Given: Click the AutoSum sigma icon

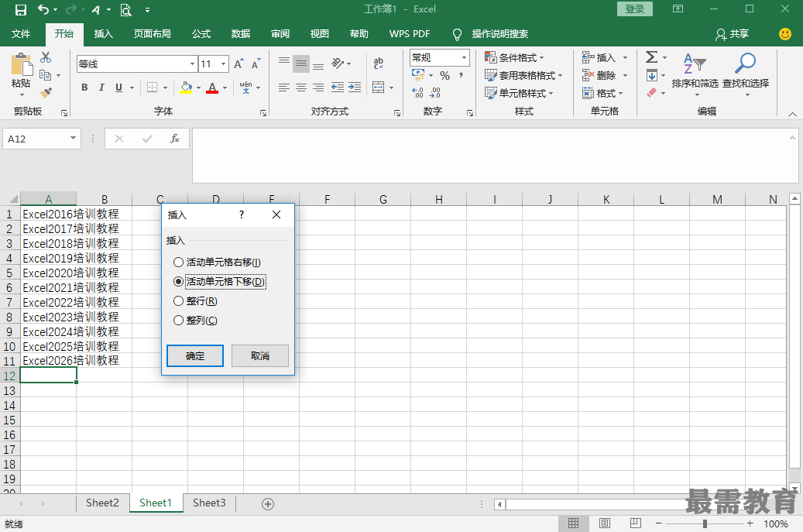Looking at the screenshot, I should (x=651, y=57).
